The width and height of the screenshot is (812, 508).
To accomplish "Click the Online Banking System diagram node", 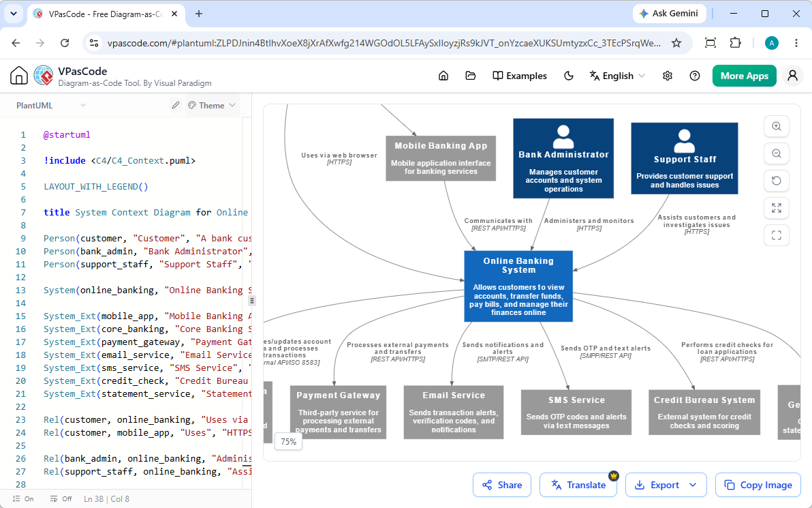I will click(518, 286).
